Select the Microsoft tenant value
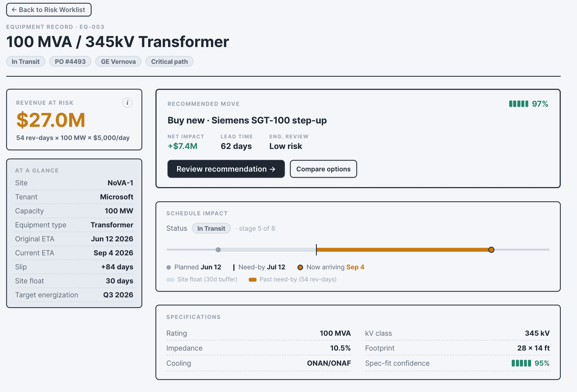Screen dimensions: 577x392 click(x=117, y=197)
